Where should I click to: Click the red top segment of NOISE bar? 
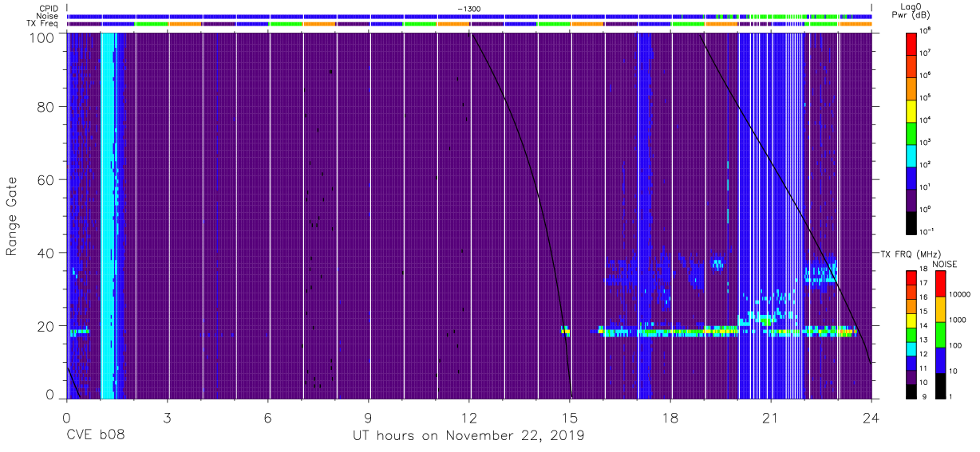pos(941,284)
